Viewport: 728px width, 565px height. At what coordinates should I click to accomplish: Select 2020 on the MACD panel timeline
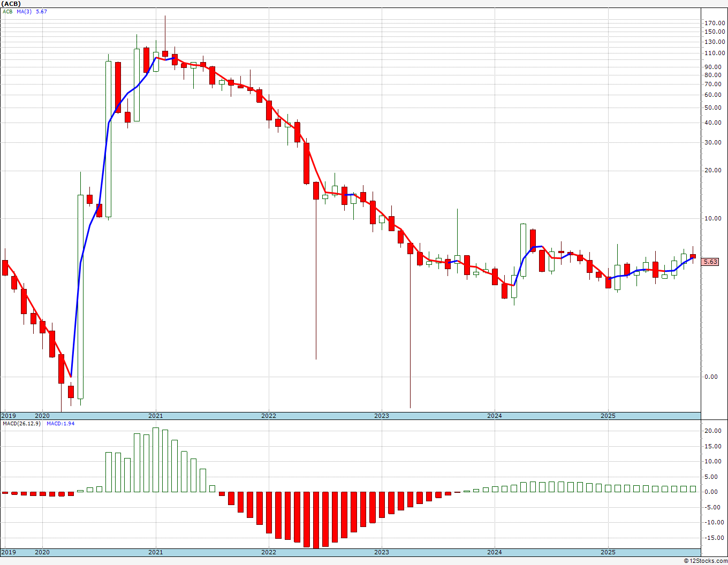tap(42, 552)
